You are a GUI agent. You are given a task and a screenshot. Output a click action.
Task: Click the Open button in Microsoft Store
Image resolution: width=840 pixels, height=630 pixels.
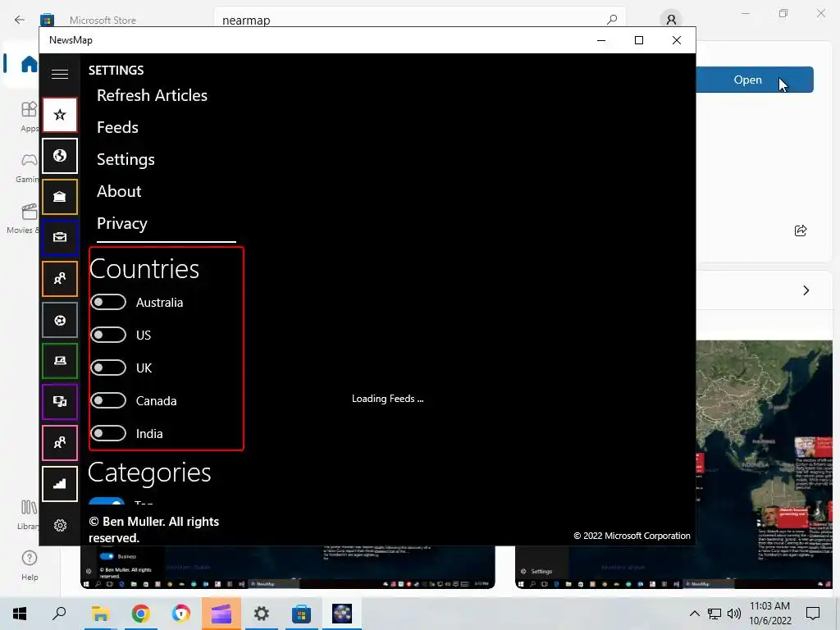[x=755, y=80]
